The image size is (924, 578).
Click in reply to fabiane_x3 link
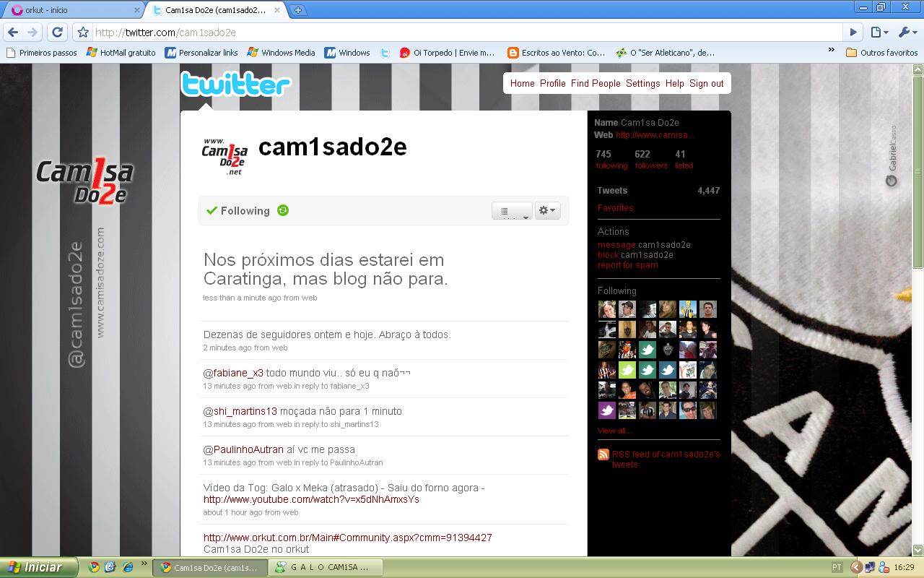tap(331, 386)
